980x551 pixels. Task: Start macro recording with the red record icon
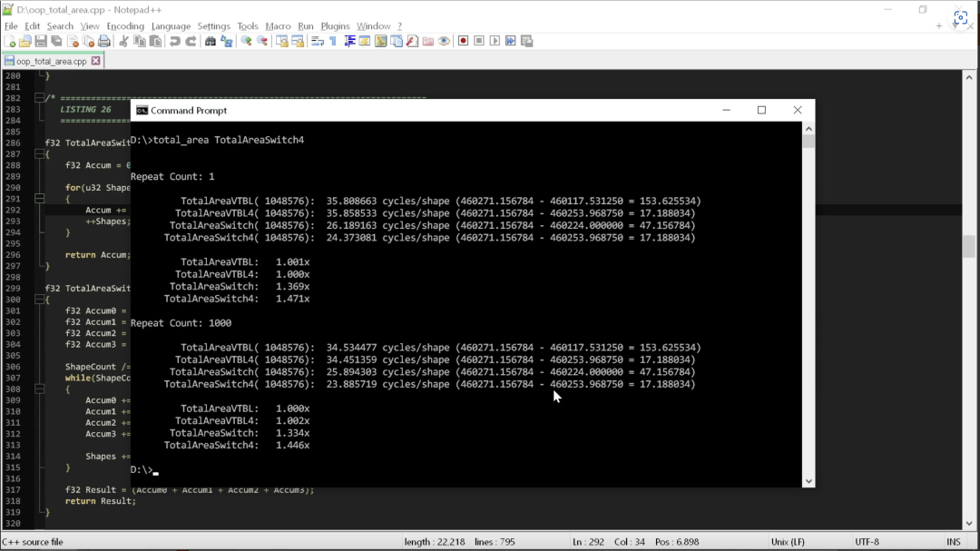click(463, 41)
